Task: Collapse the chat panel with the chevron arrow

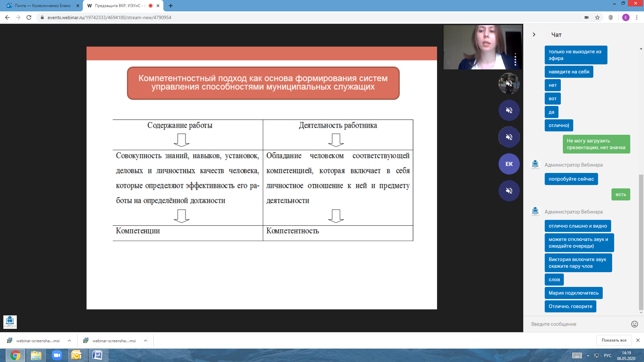Action: pos(534,35)
